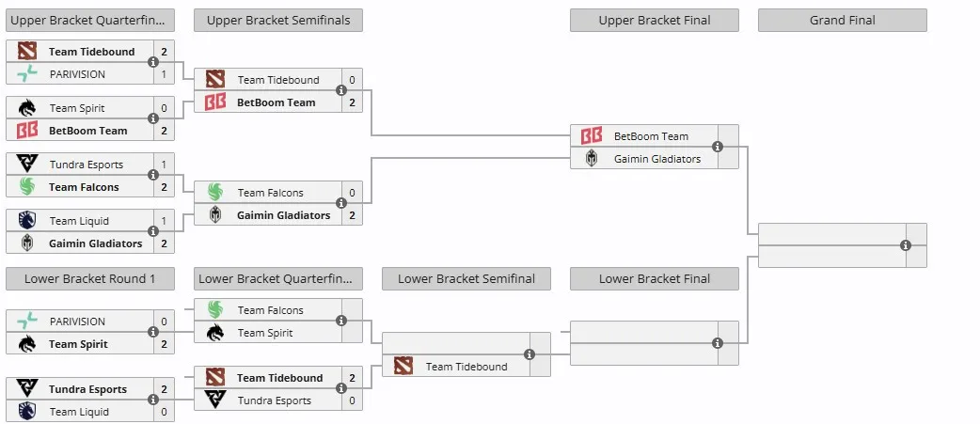
Task: Open info for PARIVISION vs Spirit lower bracket
Action: point(153,332)
